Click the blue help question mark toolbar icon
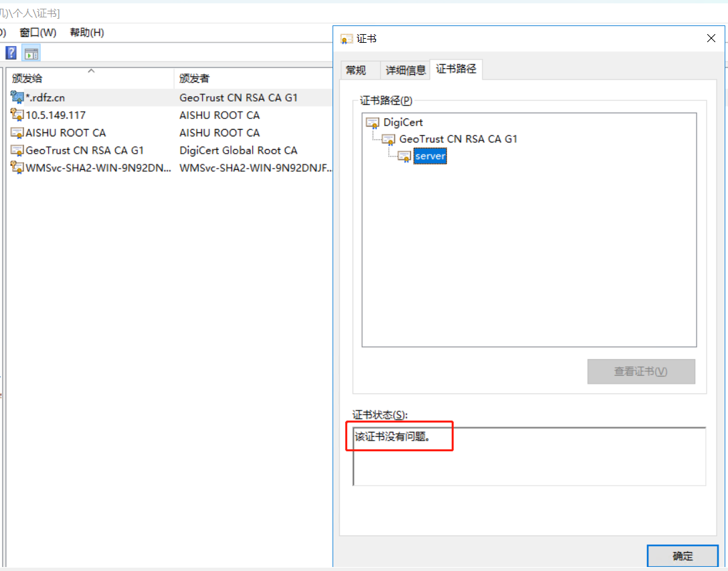 click(11, 53)
